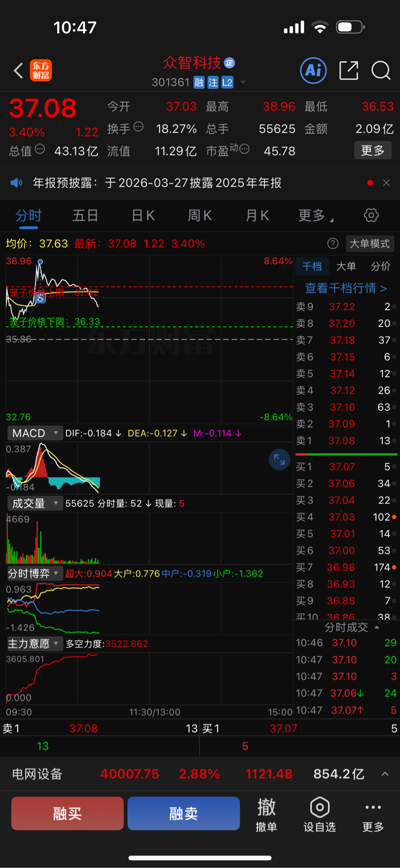Switch to the 分时 tab
The width and height of the screenshot is (400, 868).
29,215
